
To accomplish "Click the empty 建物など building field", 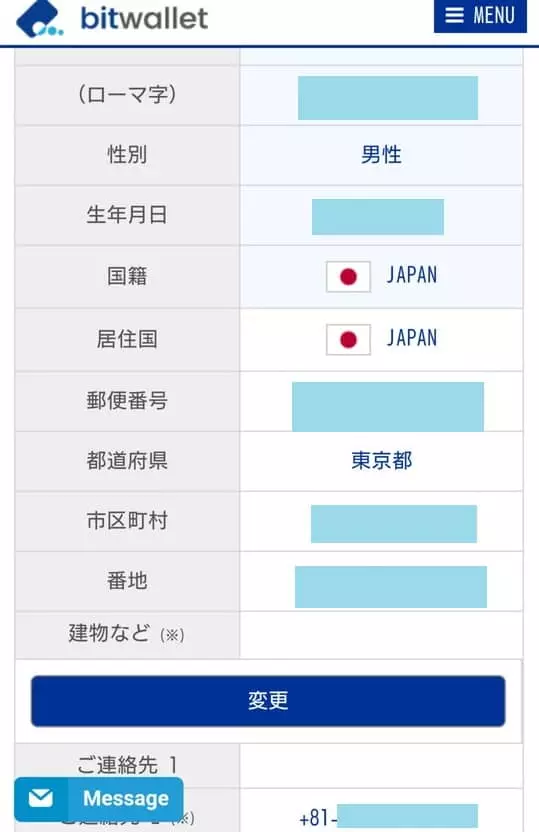I will 381,635.
